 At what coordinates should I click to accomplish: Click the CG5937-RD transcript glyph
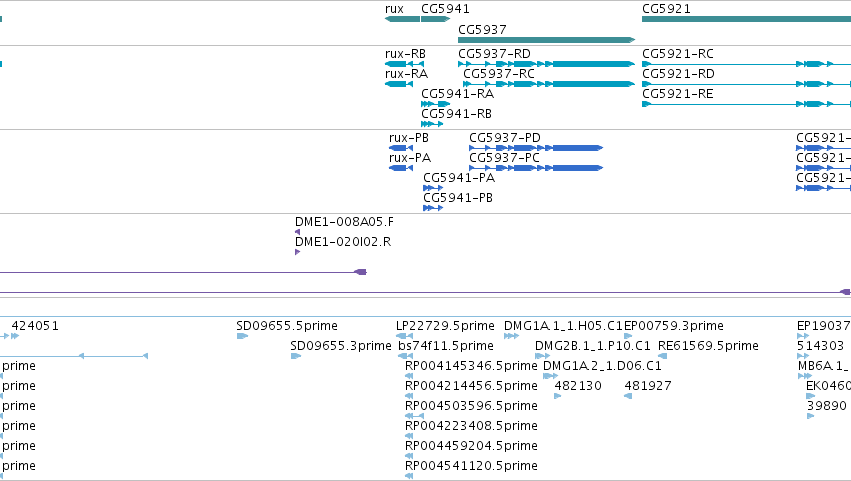click(546, 64)
